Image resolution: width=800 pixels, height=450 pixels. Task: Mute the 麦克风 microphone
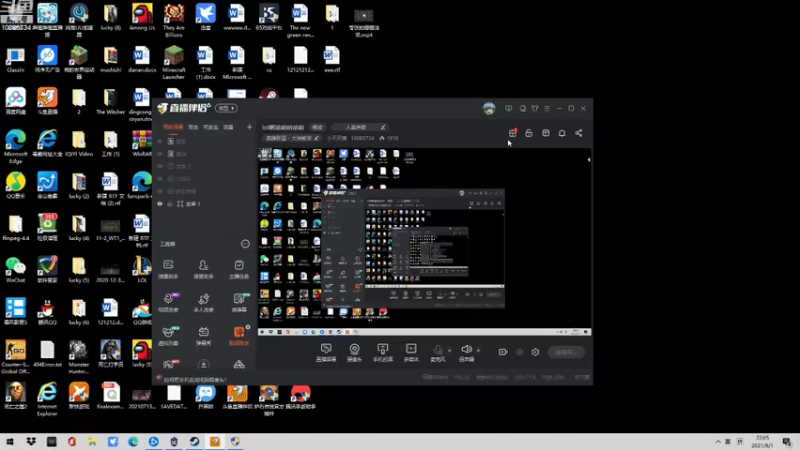437,352
